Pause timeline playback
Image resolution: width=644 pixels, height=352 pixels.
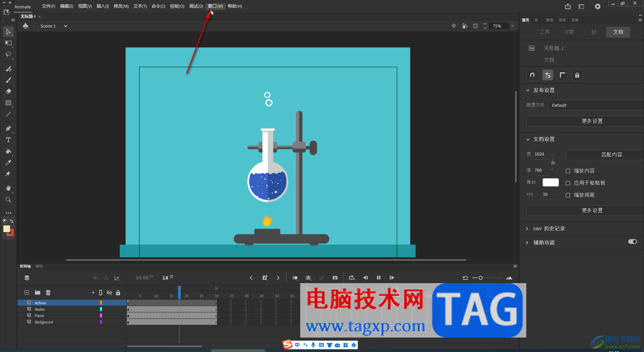pyautogui.click(x=379, y=278)
